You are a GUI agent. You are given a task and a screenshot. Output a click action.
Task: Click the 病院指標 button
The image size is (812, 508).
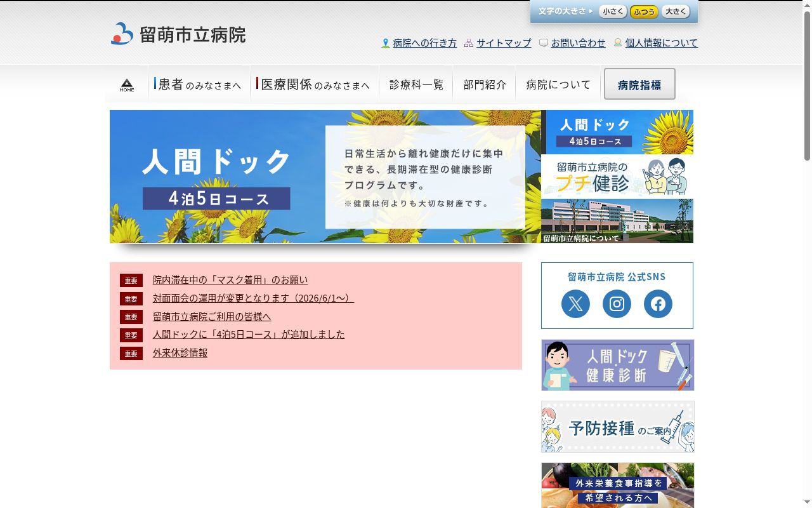[639, 84]
